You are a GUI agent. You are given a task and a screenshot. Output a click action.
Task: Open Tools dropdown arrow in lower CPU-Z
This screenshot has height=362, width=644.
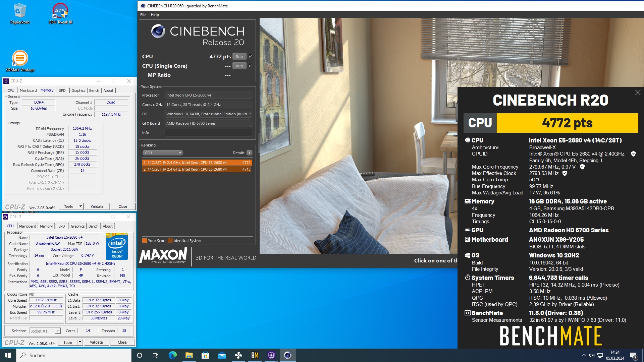pos(80,343)
